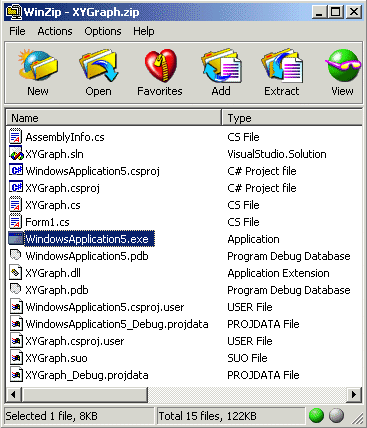Minimize the WinZip window
Image resolution: width=367 pixels, height=428 pixels.
320,12
